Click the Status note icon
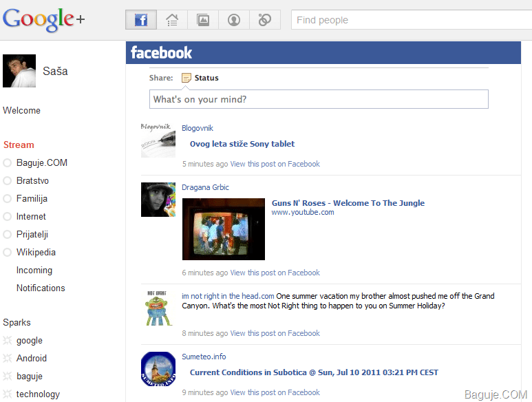 [187, 78]
